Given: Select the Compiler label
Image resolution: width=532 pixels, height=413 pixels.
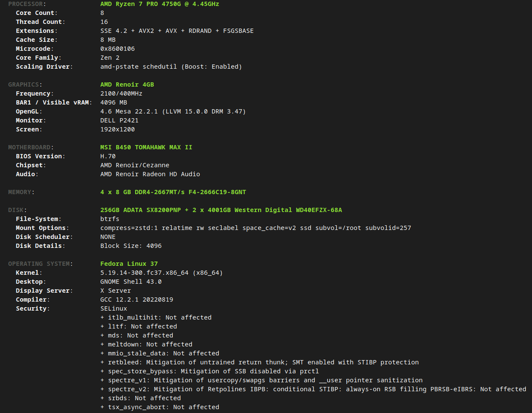Looking at the screenshot, I should coord(33,299).
